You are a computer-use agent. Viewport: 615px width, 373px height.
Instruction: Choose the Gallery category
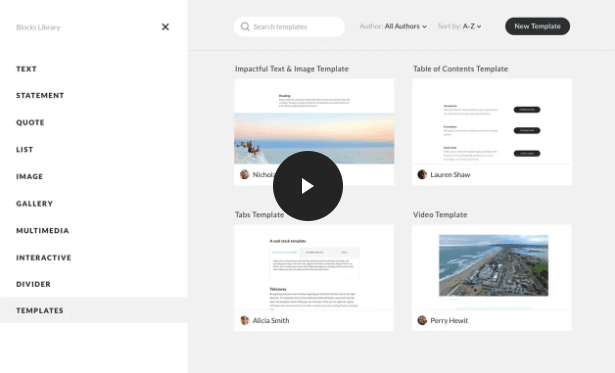click(35, 204)
